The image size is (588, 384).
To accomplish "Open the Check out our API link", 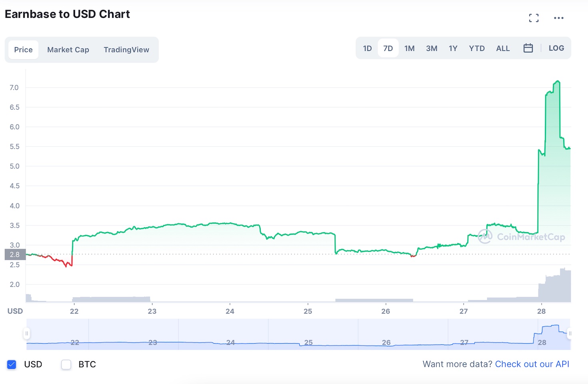I will [532, 364].
